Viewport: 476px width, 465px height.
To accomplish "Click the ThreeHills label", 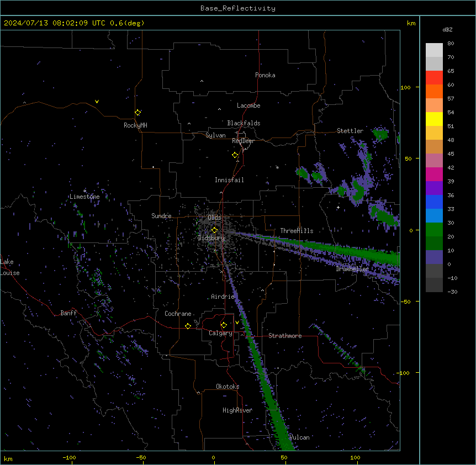I will click(297, 231).
